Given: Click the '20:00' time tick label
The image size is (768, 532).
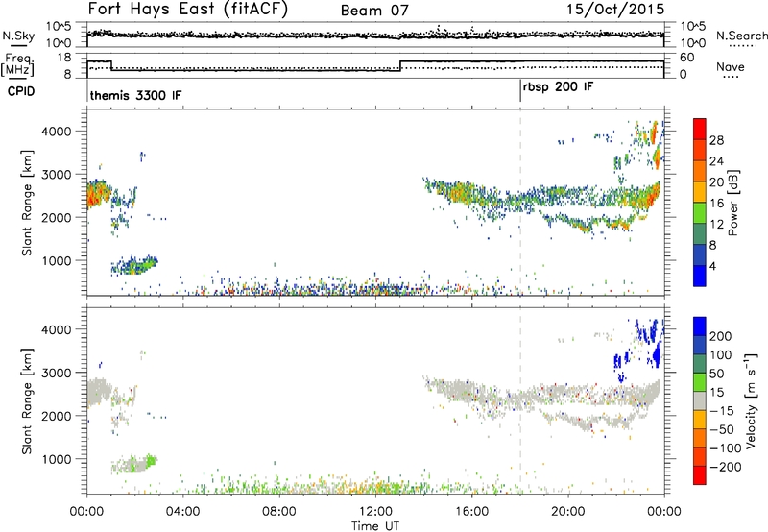Looking at the screenshot, I should 568,512.
